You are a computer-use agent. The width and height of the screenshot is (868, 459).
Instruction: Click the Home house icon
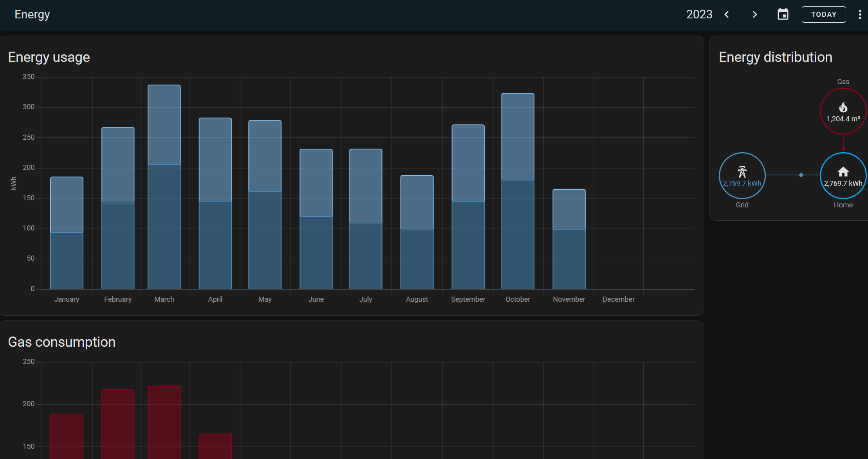tap(843, 171)
